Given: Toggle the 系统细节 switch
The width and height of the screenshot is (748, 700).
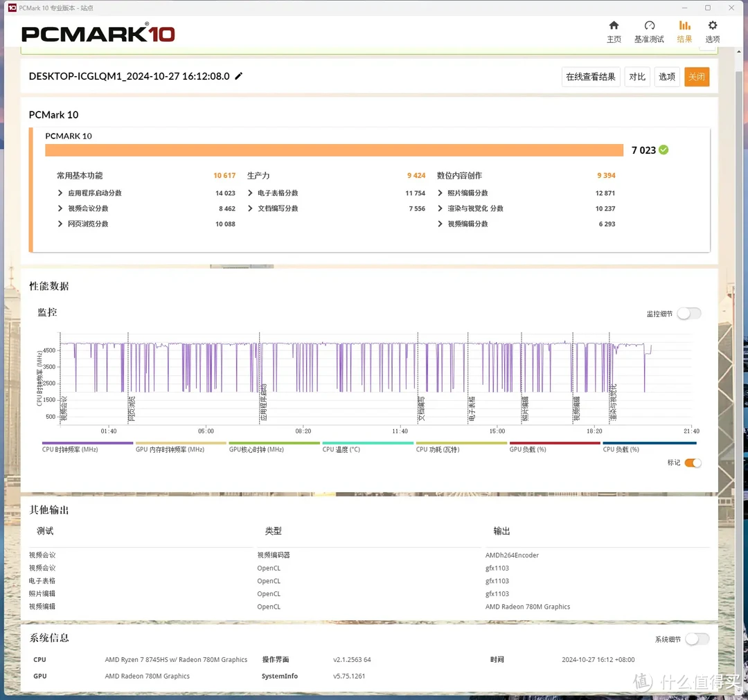Looking at the screenshot, I should coord(697,639).
